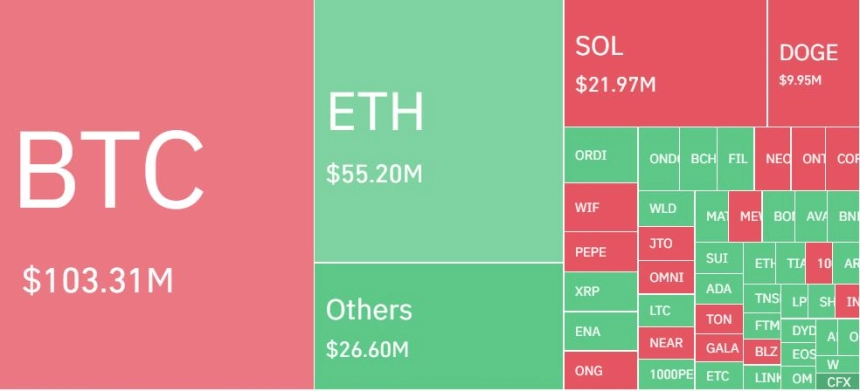Open the green XRP tile

601,291
